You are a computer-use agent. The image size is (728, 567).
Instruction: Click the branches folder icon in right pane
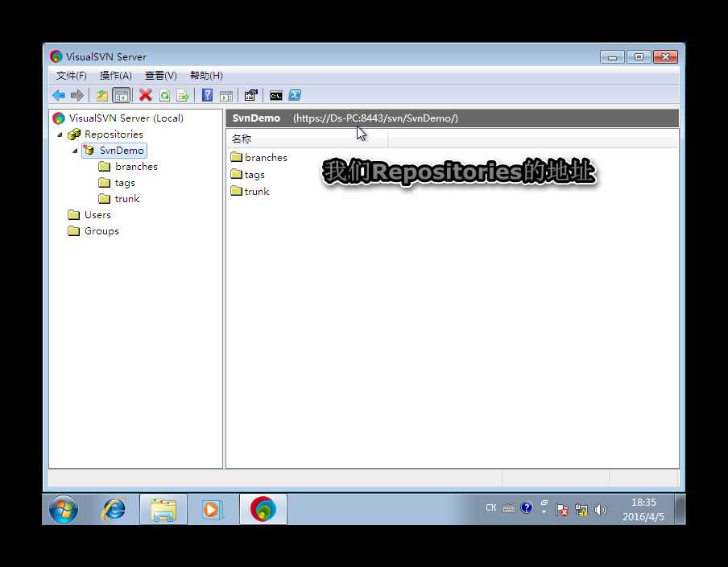(236, 157)
